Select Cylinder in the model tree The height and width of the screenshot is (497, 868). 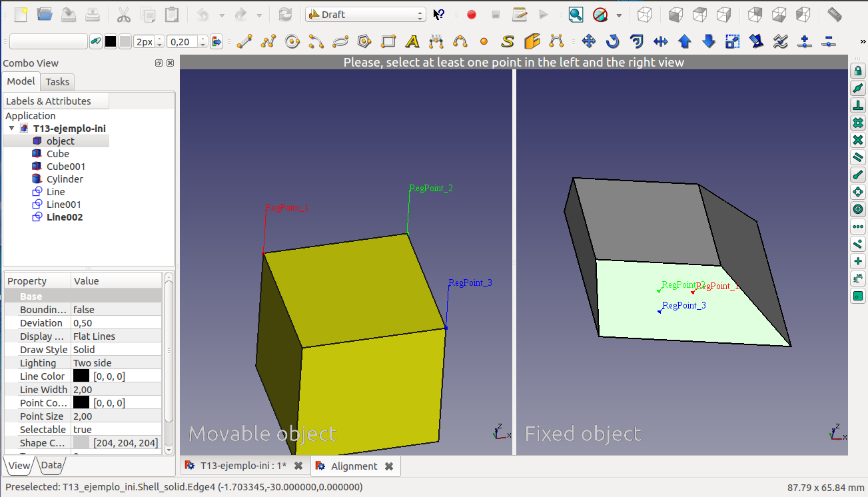(65, 179)
